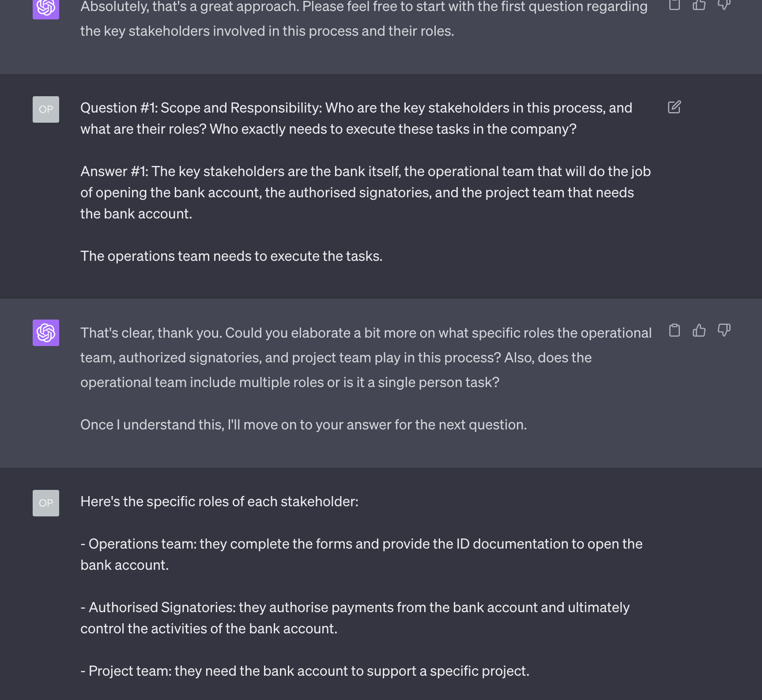Click the "- Operations team" bullet text
The width and height of the screenshot is (762, 700).
(x=362, y=554)
